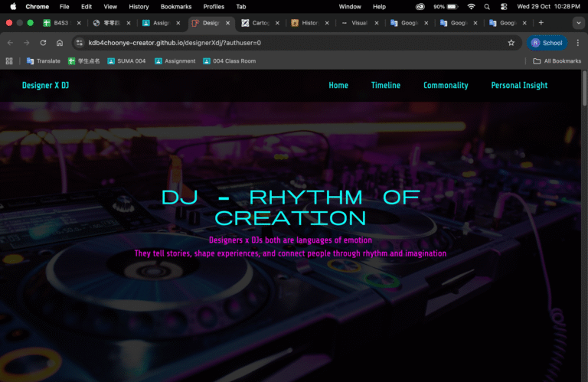
Task: Click the Wi-Fi status icon
Action: 471,6
